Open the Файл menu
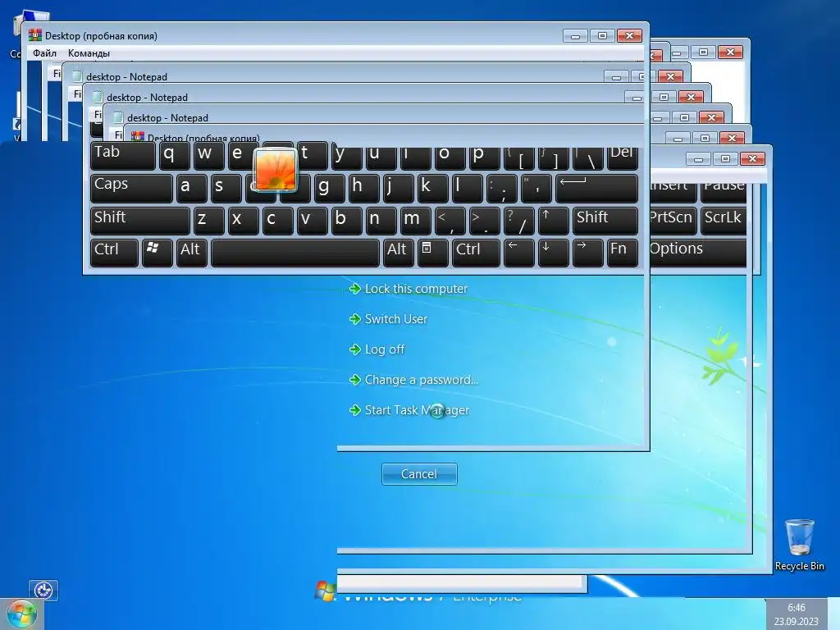840x630 pixels. 44,53
